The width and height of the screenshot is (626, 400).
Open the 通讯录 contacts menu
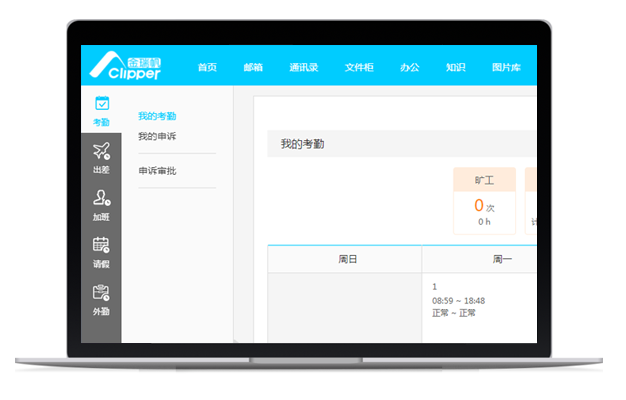point(304,67)
